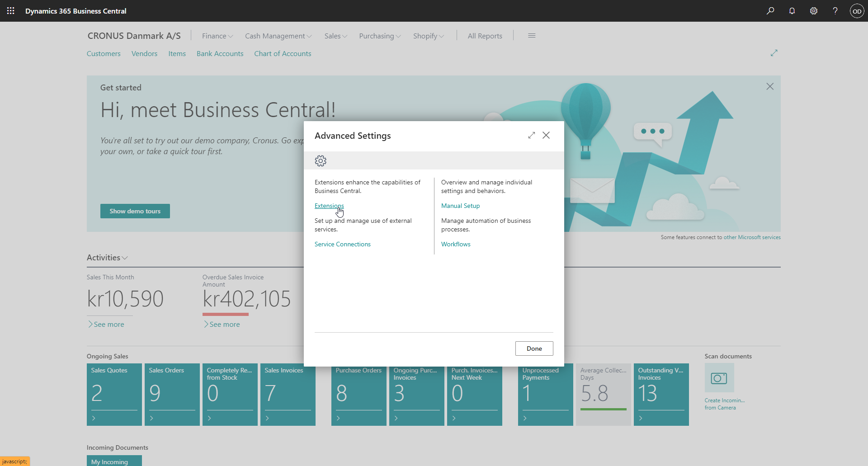The height and width of the screenshot is (466, 868).
Task: Expand the Finance menu
Action: [x=217, y=36]
